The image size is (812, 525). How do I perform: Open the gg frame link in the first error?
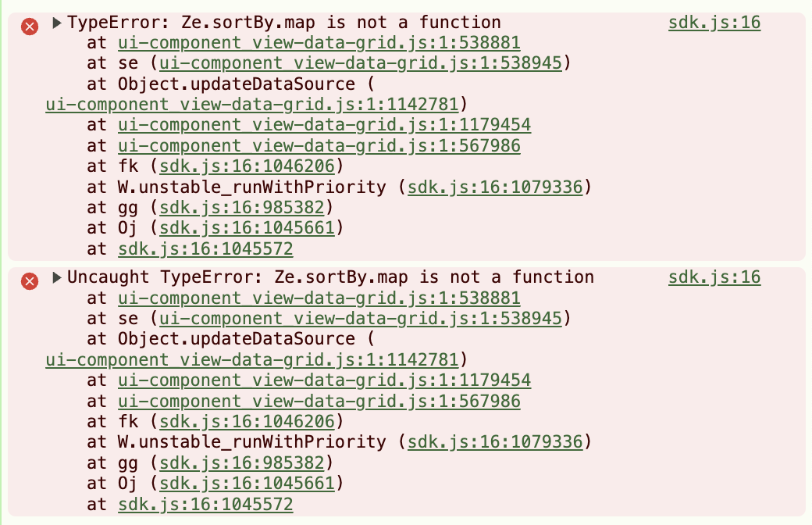pos(242,207)
